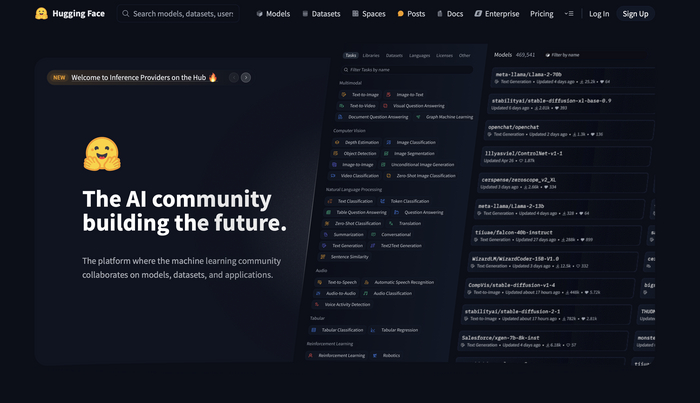Open the meta-llama/Llama-2-70b model card
700x403 pixels.
[x=573, y=77]
